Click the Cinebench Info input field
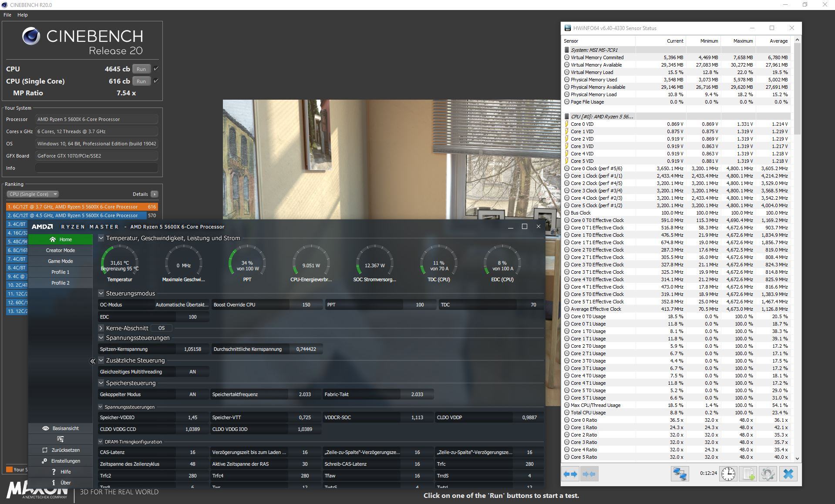The image size is (835, 504). click(x=97, y=168)
